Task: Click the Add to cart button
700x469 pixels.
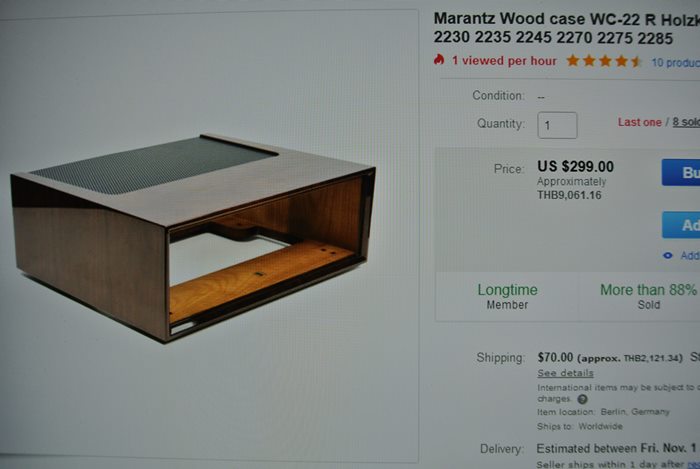Action: click(x=681, y=225)
